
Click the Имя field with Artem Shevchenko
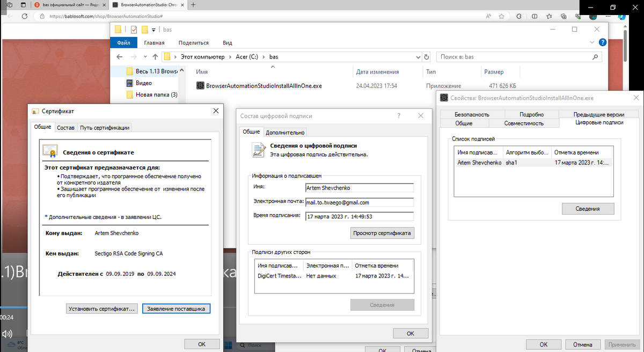[359, 188]
